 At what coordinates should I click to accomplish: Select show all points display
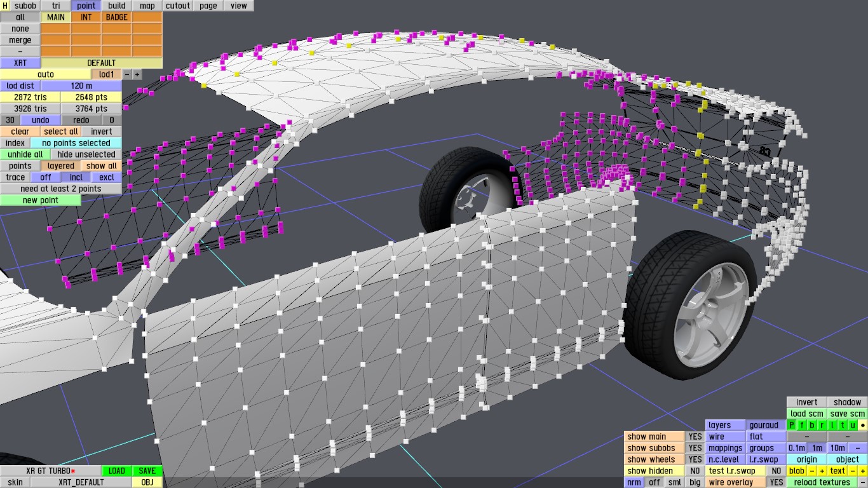click(102, 166)
